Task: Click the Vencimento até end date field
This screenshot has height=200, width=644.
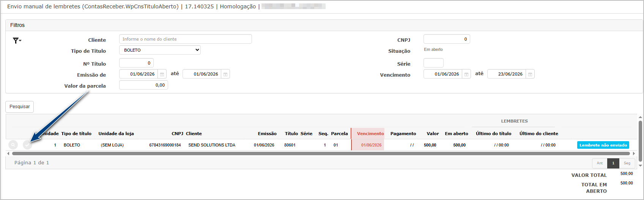Action: click(x=507, y=74)
